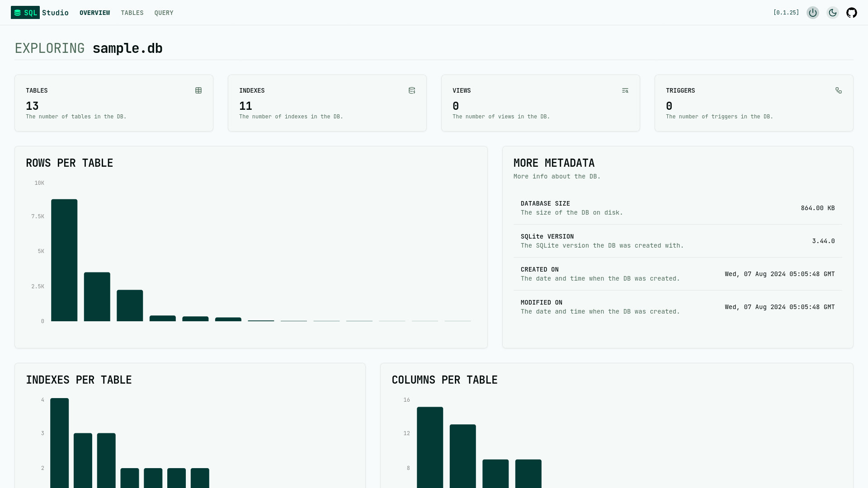The width and height of the screenshot is (868, 488).
Task: Click the Tables card grid icon
Action: (198, 90)
